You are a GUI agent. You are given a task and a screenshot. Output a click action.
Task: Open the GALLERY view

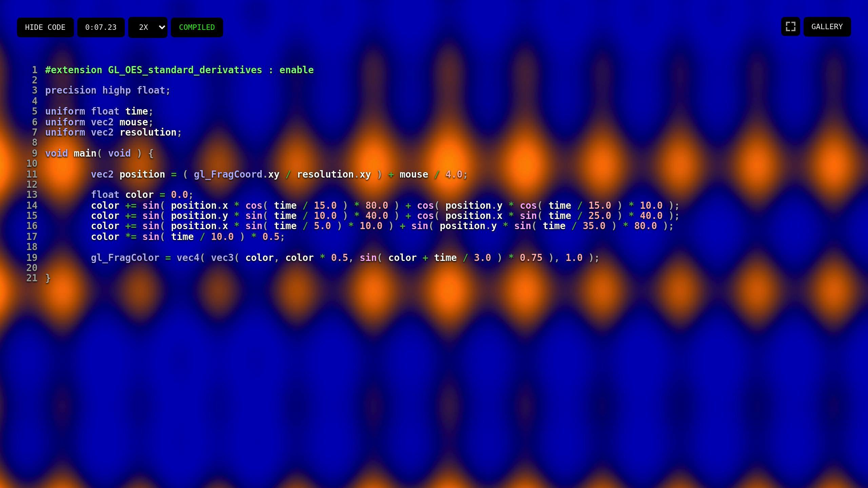pos(827,26)
